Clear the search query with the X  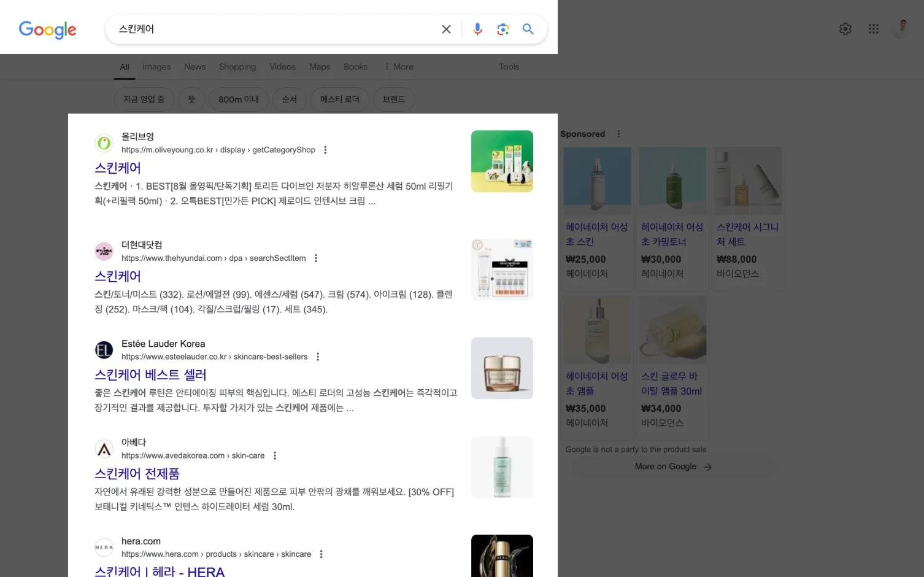tap(446, 29)
